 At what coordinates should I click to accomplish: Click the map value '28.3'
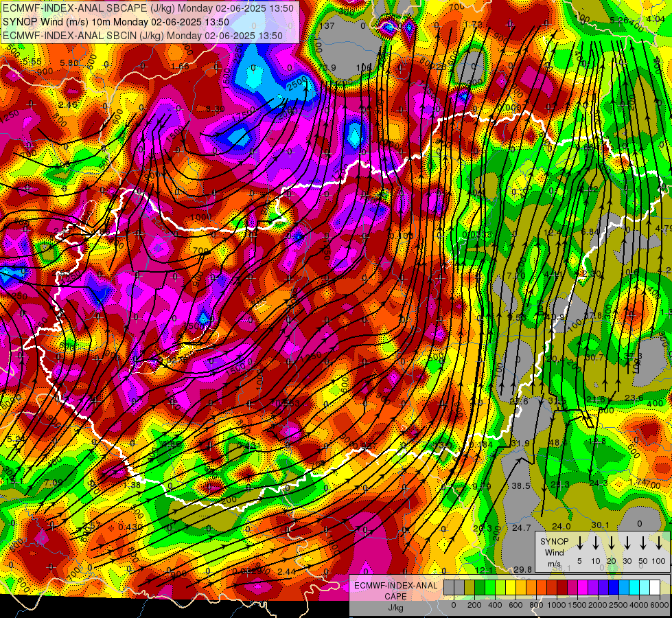[x=559, y=485]
